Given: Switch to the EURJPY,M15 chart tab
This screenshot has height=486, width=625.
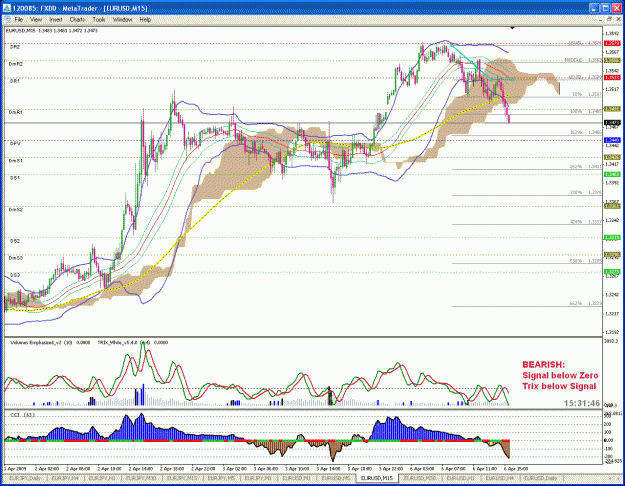Looking at the screenshot, I should point(182,478).
